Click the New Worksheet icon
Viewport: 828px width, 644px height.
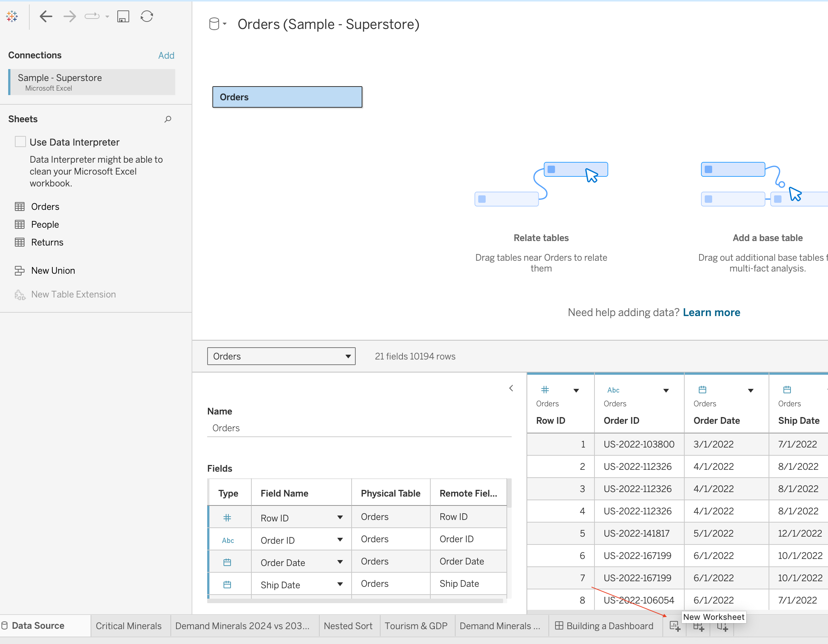tap(675, 626)
